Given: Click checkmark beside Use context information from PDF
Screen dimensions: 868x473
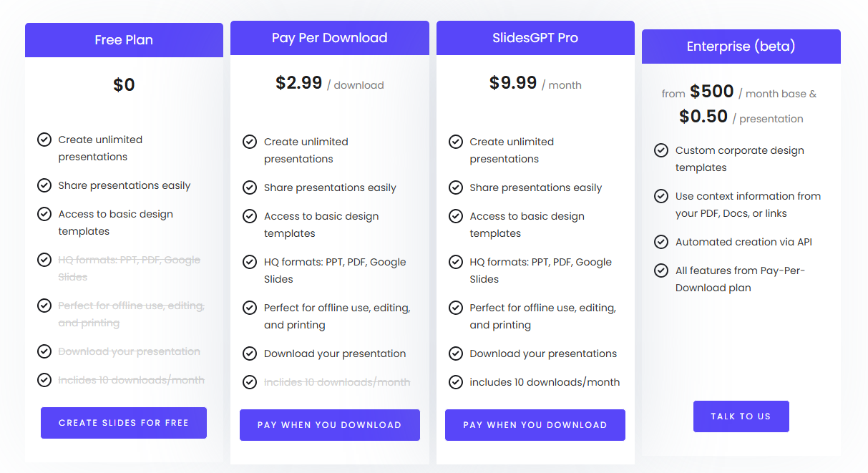Looking at the screenshot, I should tap(661, 196).
